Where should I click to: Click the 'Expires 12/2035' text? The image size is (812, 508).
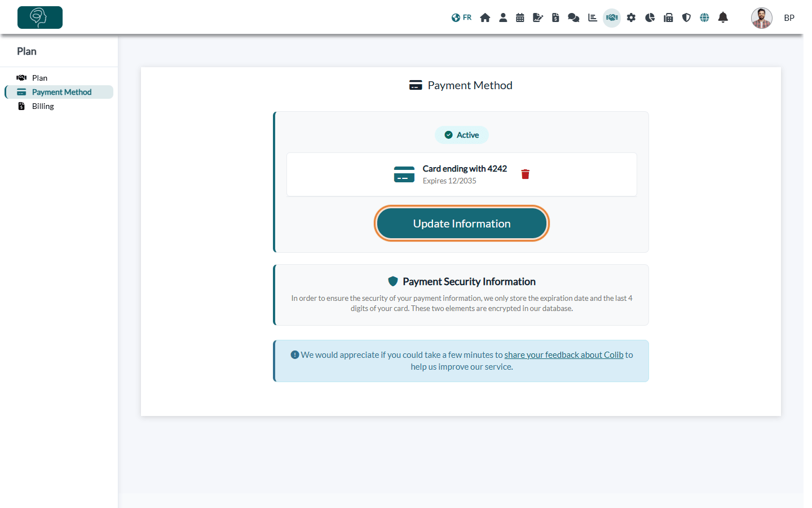coord(449,181)
